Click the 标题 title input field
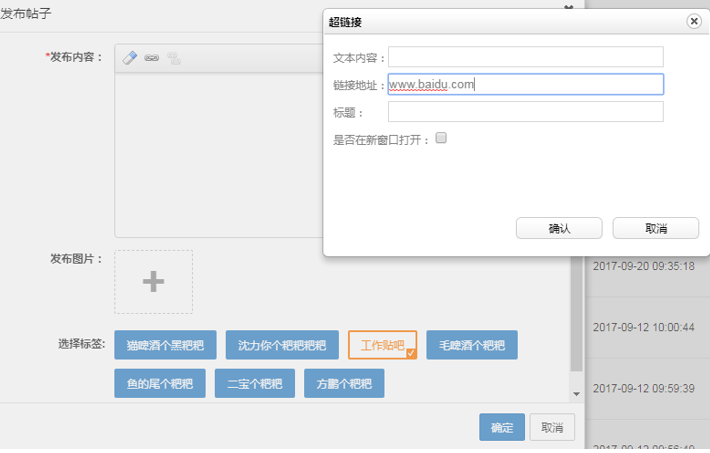710x453 pixels. pos(525,112)
